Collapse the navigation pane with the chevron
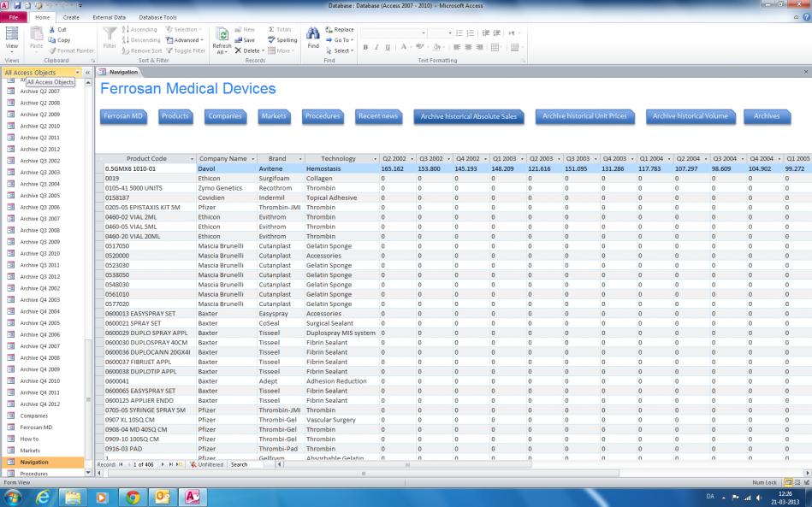Image resolution: width=812 pixels, height=507 pixels. coord(88,73)
